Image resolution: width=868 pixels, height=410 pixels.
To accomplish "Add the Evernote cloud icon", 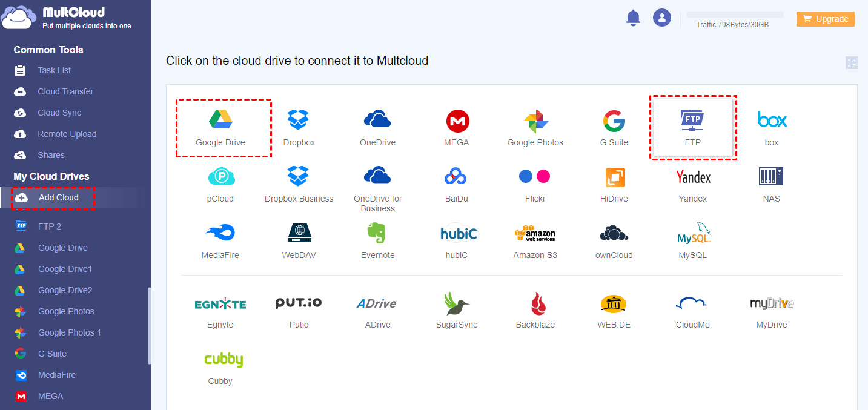I will point(377,233).
